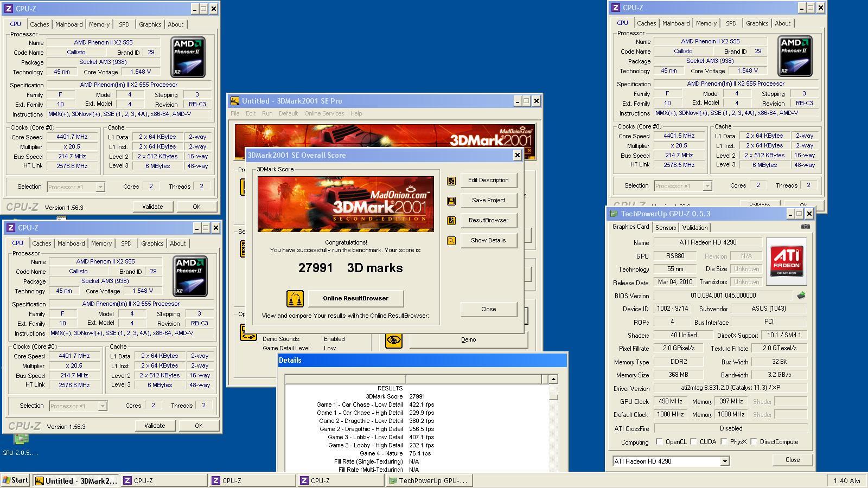Click the taskbar clock showing 1:40 AM

pyautogui.click(x=846, y=481)
